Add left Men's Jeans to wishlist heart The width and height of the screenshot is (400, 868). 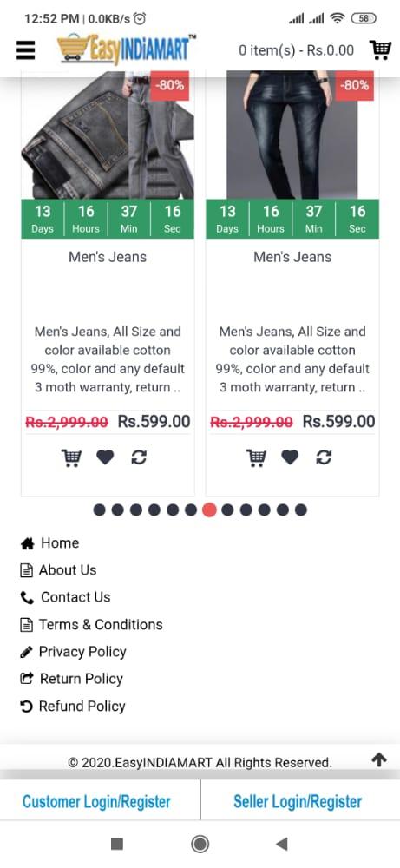[105, 457]
